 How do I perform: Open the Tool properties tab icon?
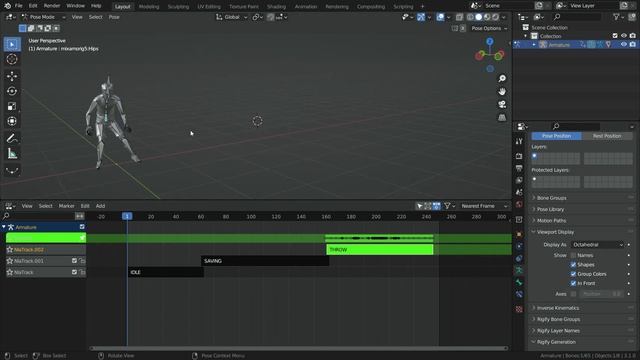point(519,141)
